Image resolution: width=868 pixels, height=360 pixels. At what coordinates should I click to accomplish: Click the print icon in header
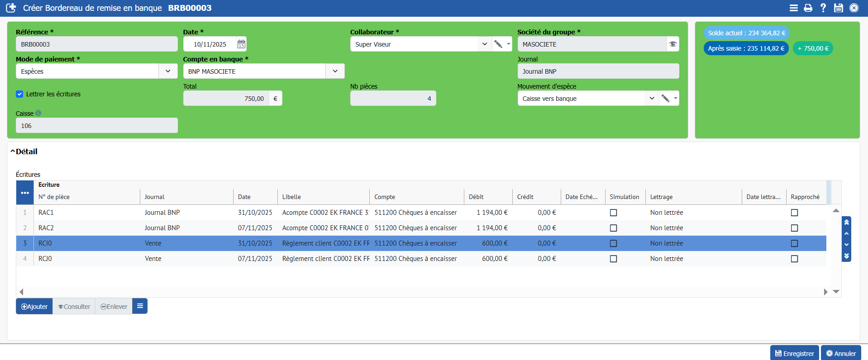point(808,8)
